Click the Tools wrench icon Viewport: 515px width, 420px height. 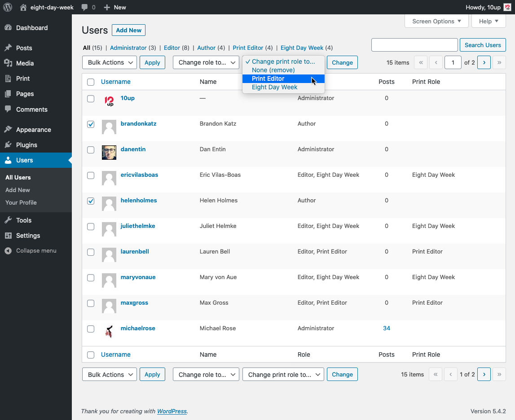(8, 220)
